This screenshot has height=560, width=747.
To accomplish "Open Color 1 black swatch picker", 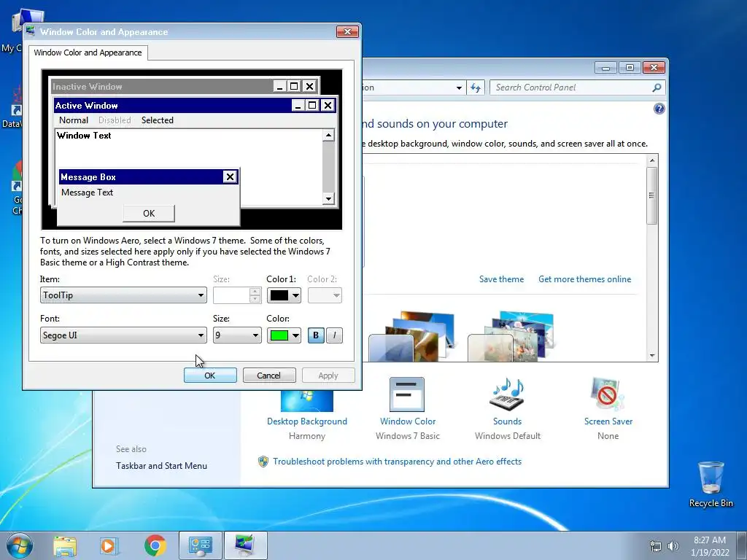I will point(284,295).
